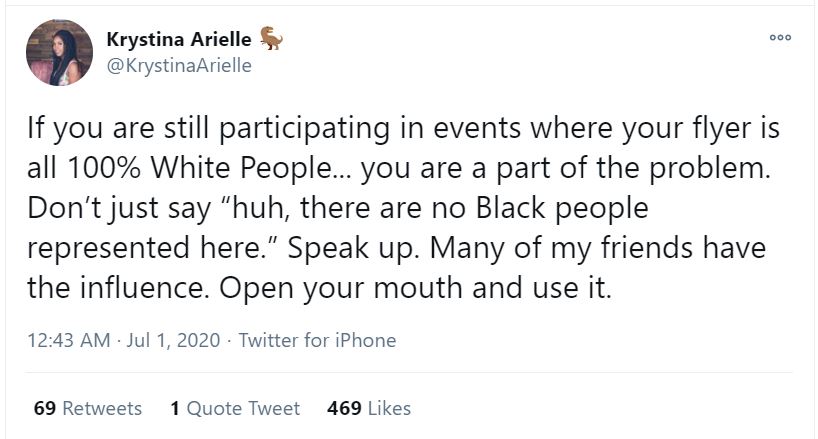Show the 469 Likes list
The width and height of the screenshot is (818, 439).
click(x=369, y=408)
